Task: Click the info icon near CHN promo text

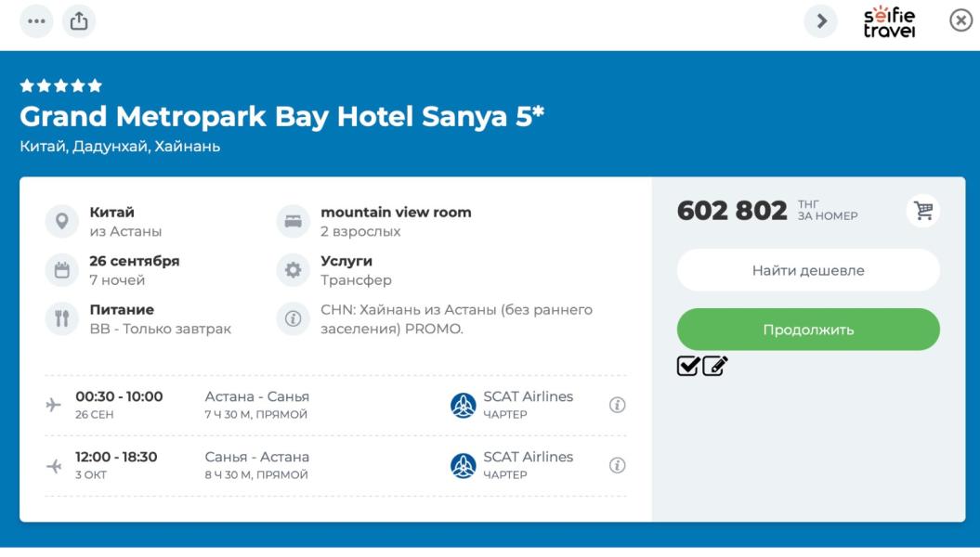Action: (294, 318)
